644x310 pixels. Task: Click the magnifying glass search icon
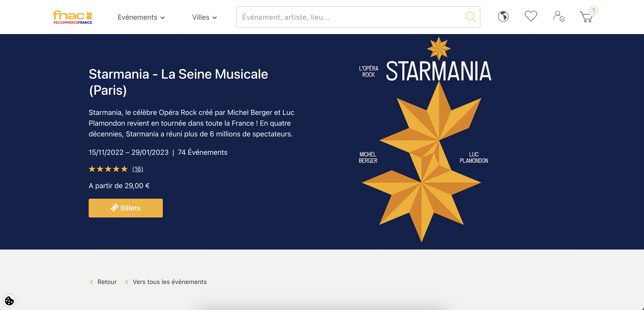[471, 17]
